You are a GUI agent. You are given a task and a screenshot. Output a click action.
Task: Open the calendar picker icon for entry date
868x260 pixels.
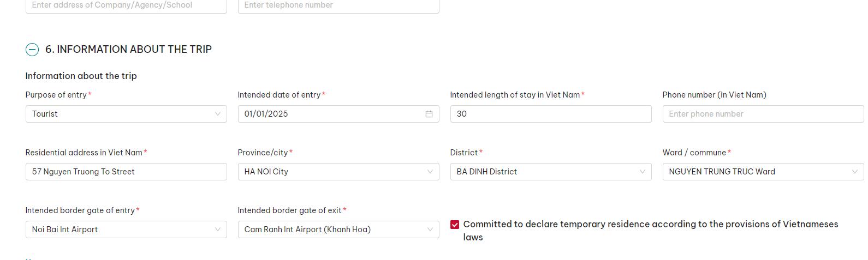click(429, 114)
